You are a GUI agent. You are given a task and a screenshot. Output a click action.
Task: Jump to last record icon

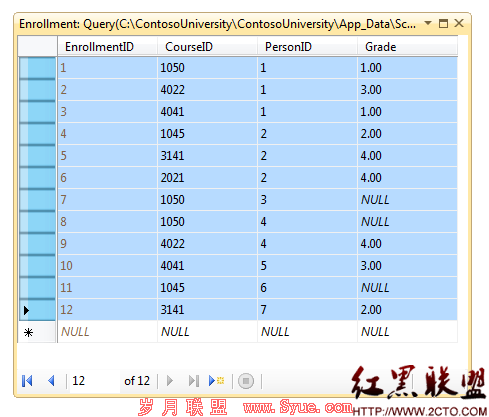(194, 381)
